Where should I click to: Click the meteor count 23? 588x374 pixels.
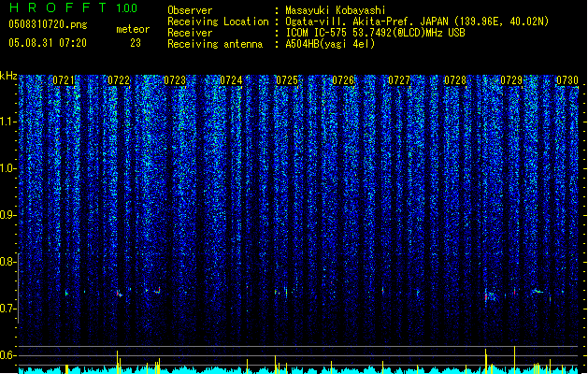(136, 43)
